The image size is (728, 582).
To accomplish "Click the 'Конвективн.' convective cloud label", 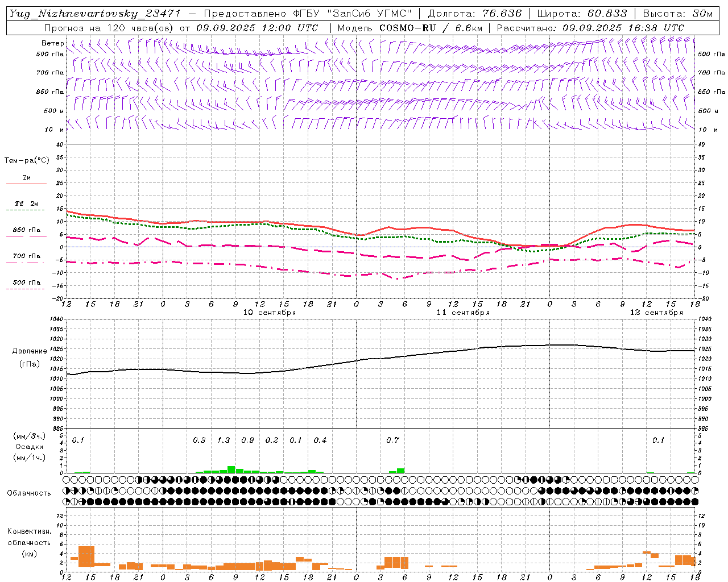I will tap(29, 531).
